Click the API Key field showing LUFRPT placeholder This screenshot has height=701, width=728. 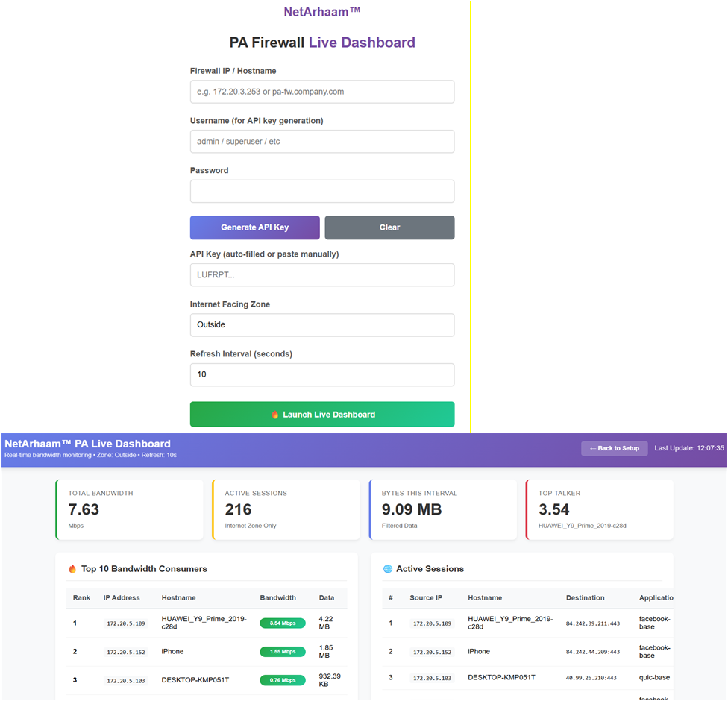(321, 274)
